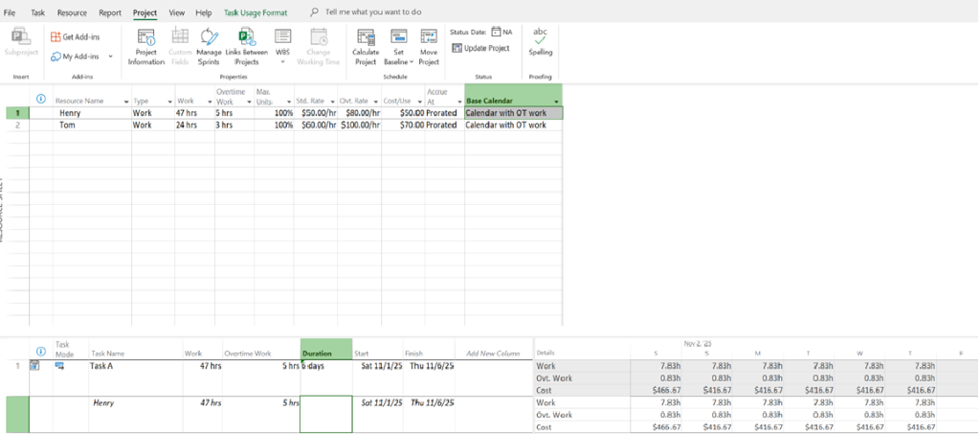Select Henry's Base Calendar cell
The height and width of the screenshot is (434, 980).
513,113
